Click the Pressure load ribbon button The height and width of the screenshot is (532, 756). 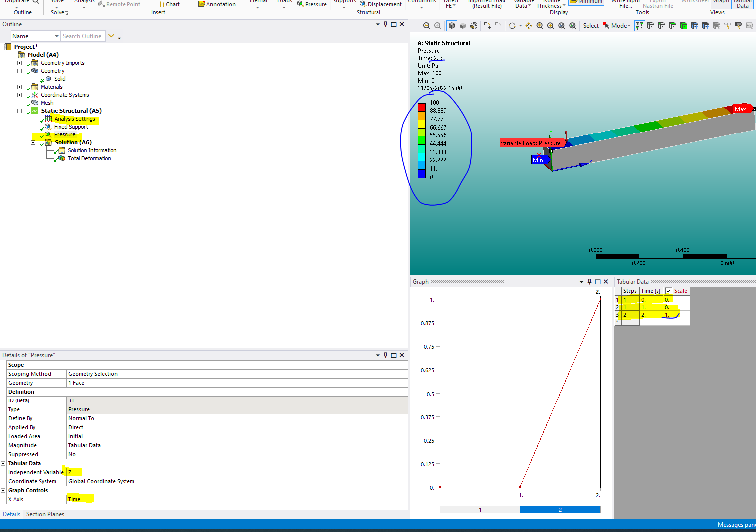[312, 4]
